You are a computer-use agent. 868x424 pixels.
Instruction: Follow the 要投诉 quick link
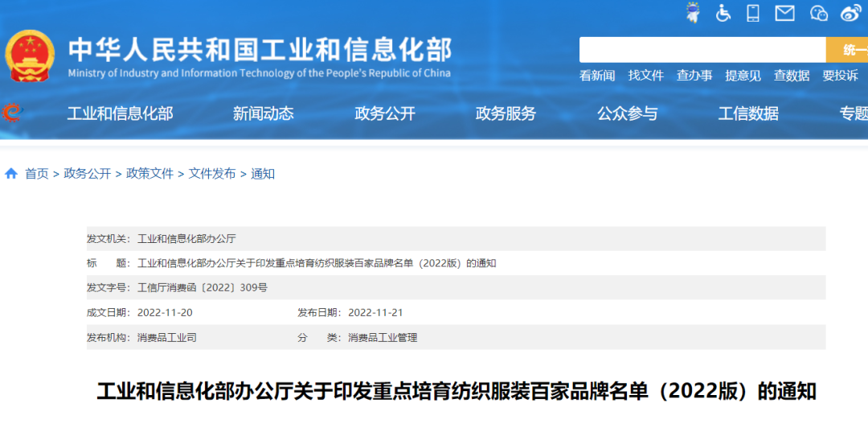841,76
